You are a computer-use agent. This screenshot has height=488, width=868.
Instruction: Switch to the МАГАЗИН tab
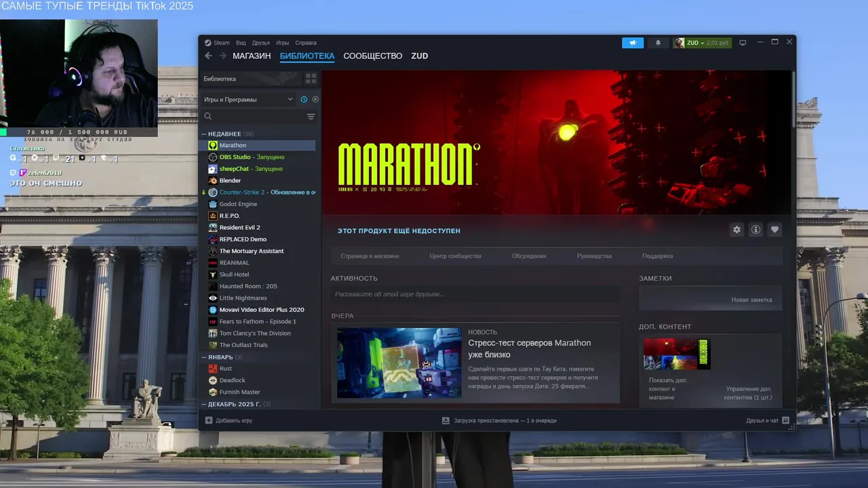[x=252, y=56]
